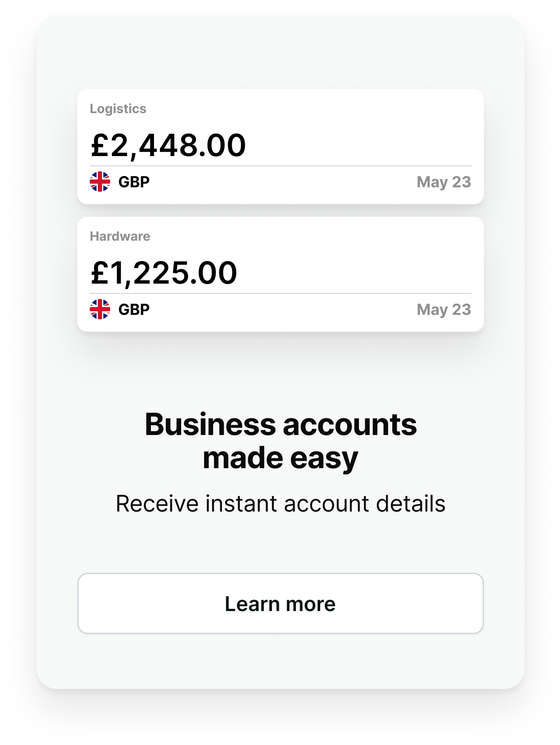
Task: Click the UK flag icon in Logistics card
Action: click(100, 182)
